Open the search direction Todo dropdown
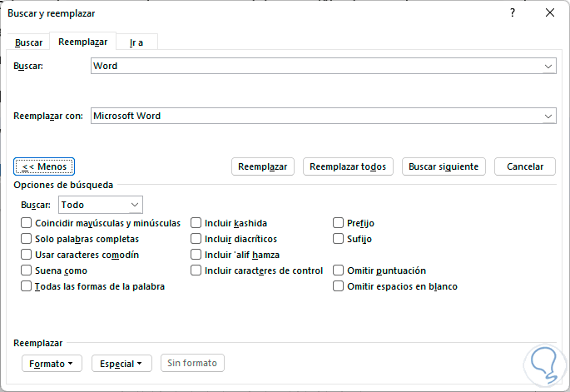 (135, 205)
